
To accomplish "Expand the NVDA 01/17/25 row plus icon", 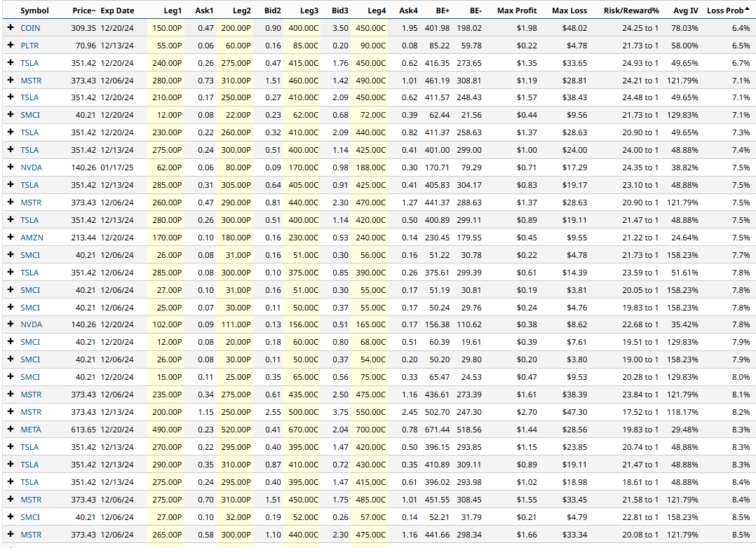I will tap(11, 167).
